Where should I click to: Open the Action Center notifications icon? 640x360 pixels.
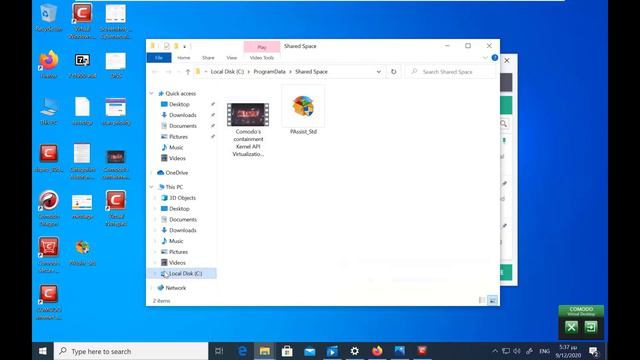pos(594,351)
